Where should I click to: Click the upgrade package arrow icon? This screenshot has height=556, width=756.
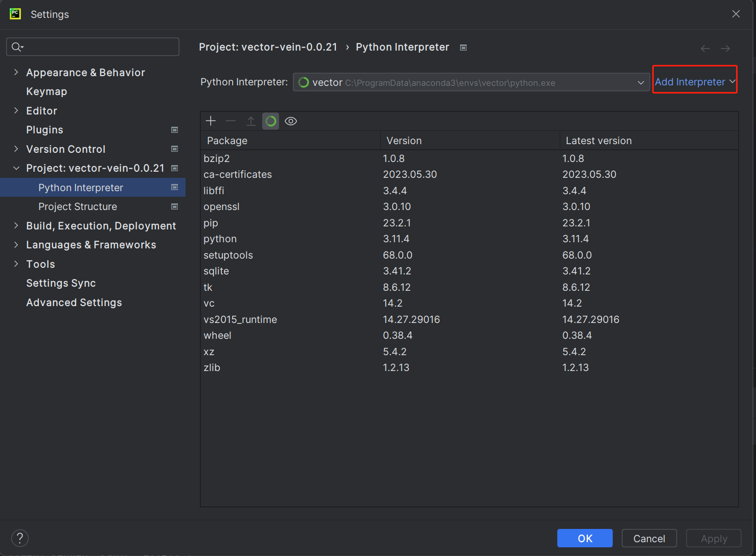click(x=250, y=121)
